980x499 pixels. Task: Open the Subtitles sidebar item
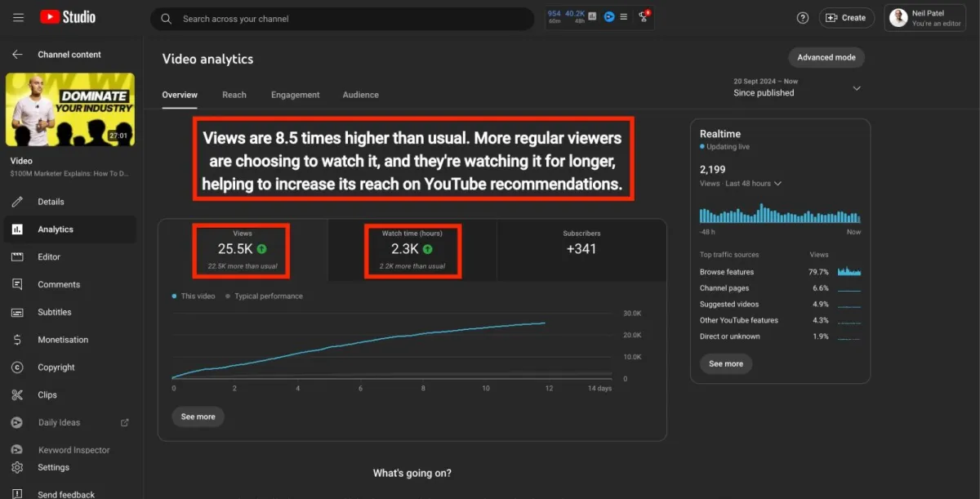[x=54, y=312]
